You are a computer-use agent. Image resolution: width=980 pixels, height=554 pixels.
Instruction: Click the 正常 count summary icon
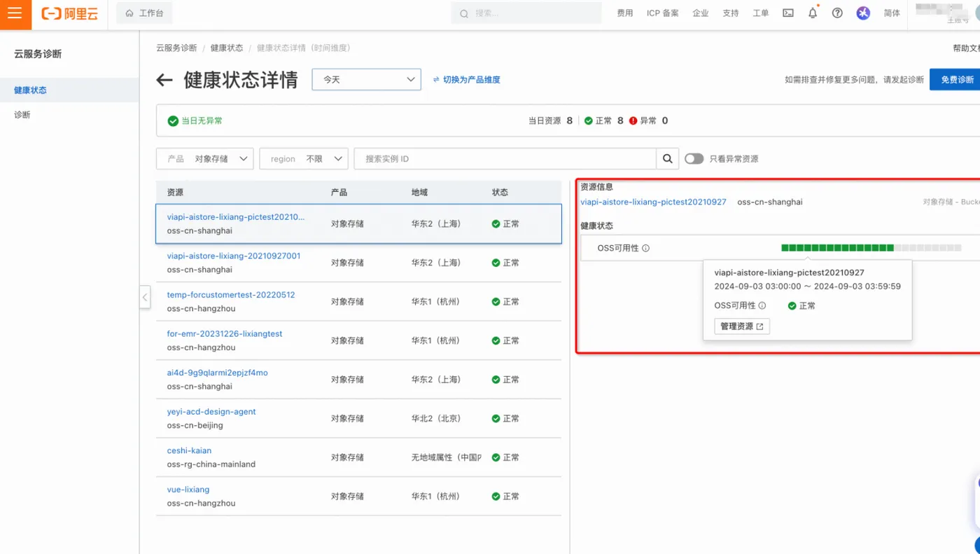click(589, 120)
